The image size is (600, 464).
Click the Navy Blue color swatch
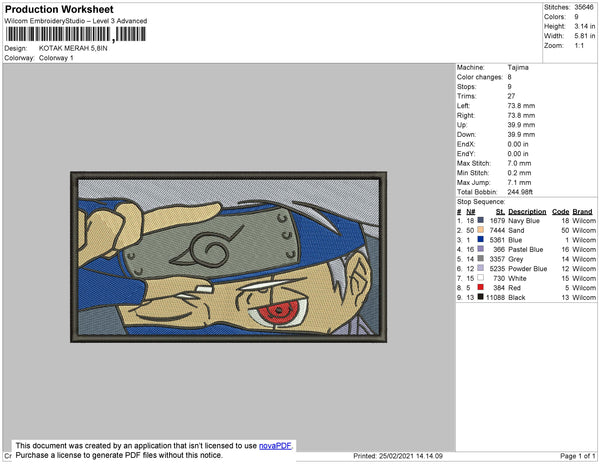pyautogui.click(x=481, y=220)
